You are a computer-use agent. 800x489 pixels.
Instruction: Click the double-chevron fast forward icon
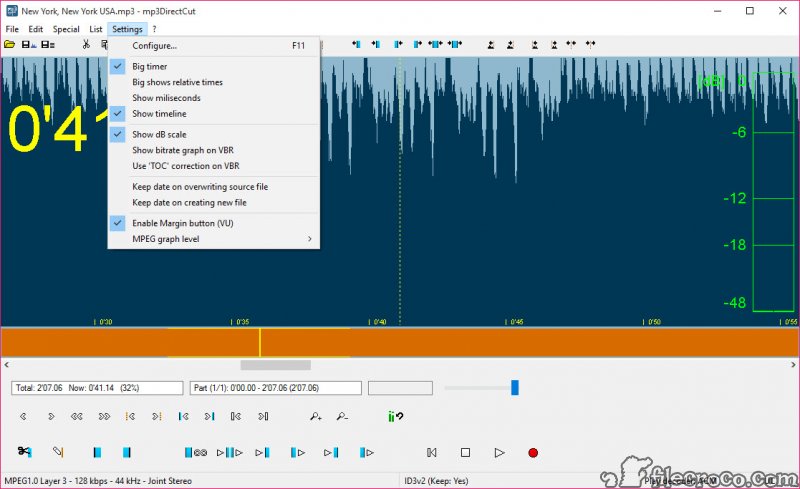click(x=104, y=417)
